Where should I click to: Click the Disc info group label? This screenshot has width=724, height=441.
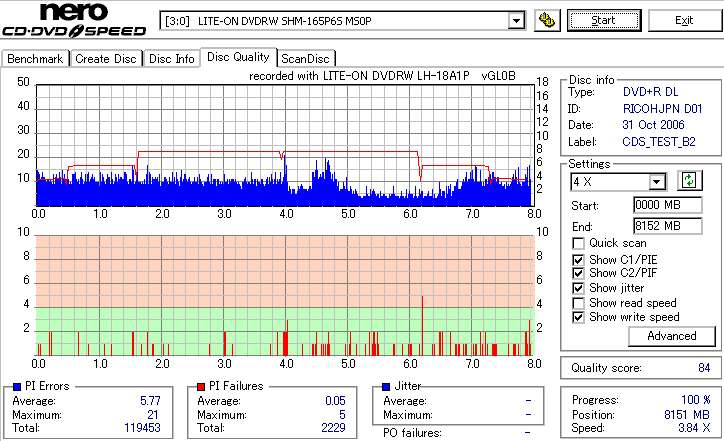[x=591, y=80]
